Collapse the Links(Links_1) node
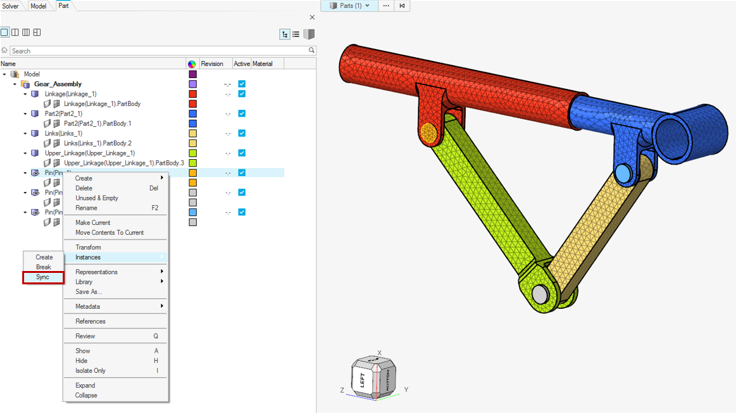This screenshot has height=413, width=736. coord(25,133)
